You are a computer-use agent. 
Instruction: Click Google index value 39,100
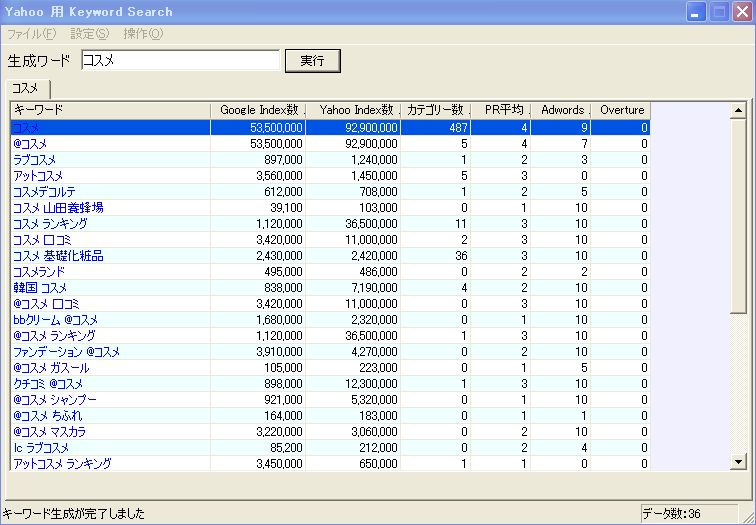(286, 208)
